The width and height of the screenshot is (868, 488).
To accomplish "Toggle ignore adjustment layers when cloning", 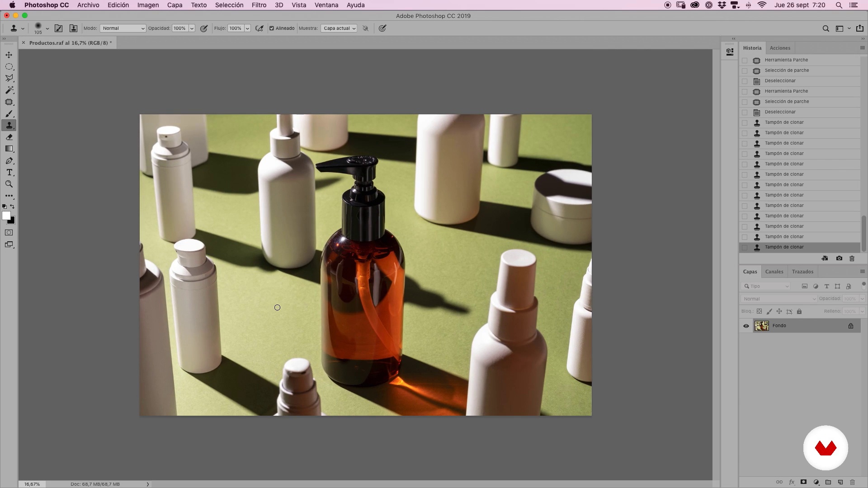I will [x=365, y=28].
